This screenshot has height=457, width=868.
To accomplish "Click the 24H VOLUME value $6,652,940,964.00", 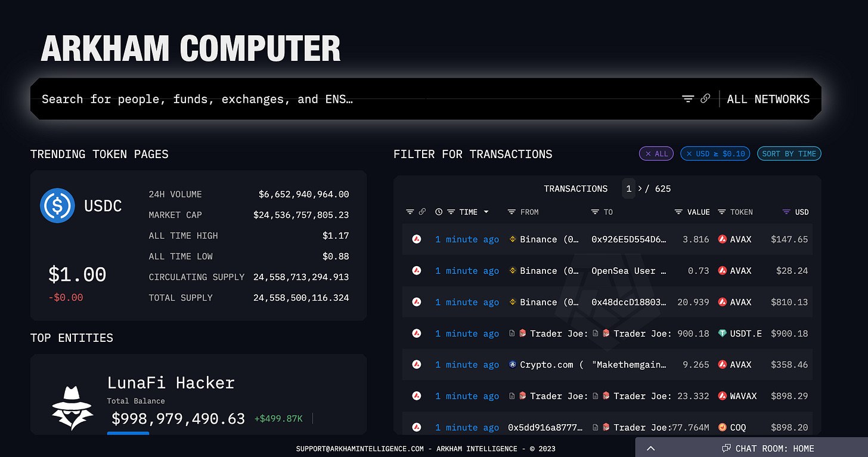I will (x=304, y=194).
